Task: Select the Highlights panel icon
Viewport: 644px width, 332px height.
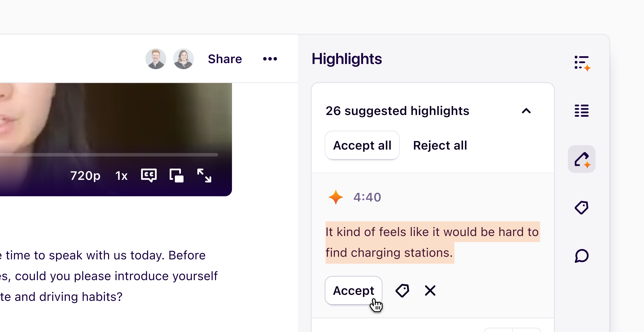Action: point(581,159)
